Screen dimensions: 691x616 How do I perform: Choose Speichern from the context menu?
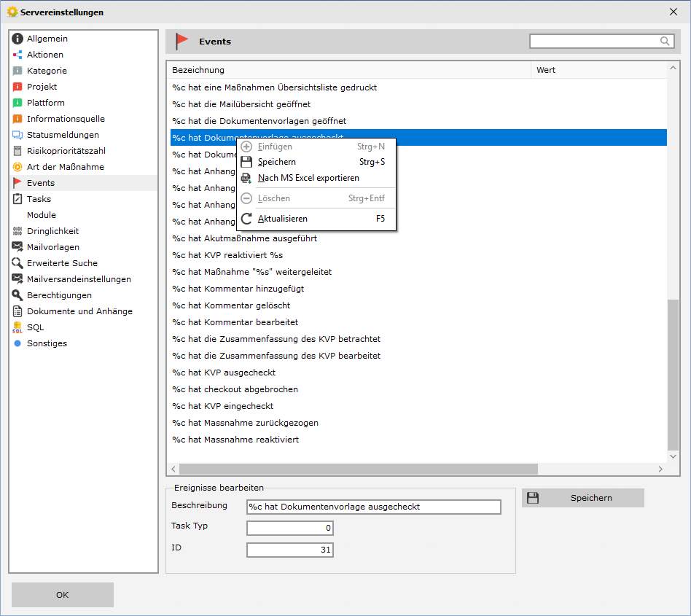[x=316, y=162]
